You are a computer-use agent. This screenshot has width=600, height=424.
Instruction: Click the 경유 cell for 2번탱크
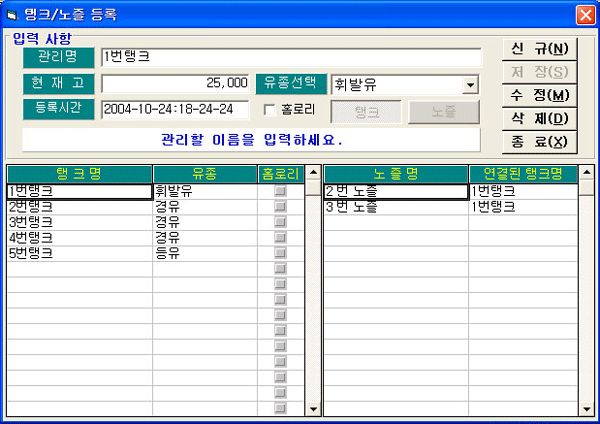pyautogui.click(x=205, y=207)
